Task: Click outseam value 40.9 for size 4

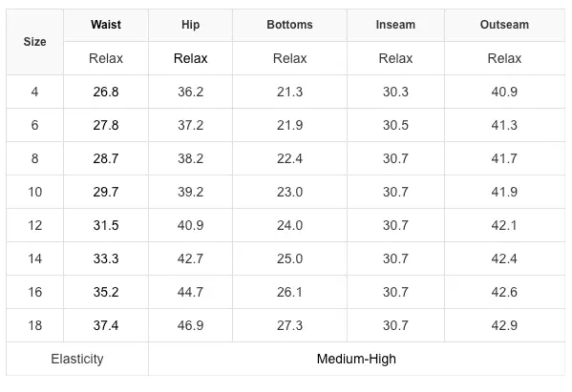Action: (x=504, y=92)
